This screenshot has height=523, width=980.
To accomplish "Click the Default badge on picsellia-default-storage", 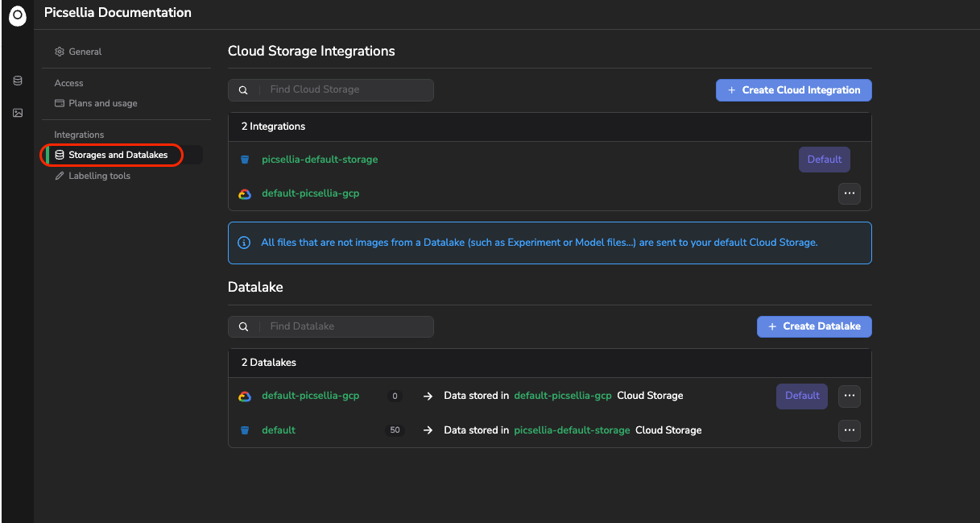I will point(824,160).
